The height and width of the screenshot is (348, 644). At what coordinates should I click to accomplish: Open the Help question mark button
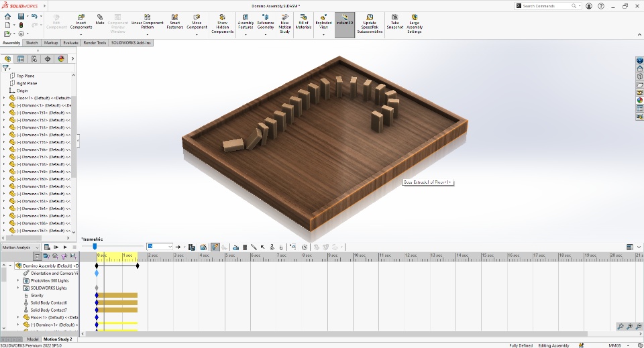[601, 6]
